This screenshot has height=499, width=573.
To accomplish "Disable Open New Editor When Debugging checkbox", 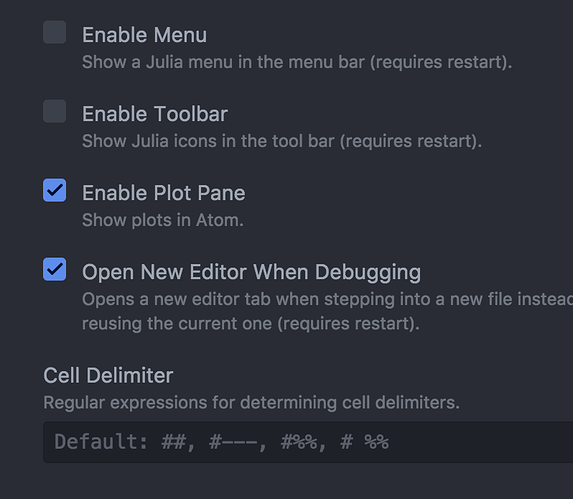I will coord(54,269).
